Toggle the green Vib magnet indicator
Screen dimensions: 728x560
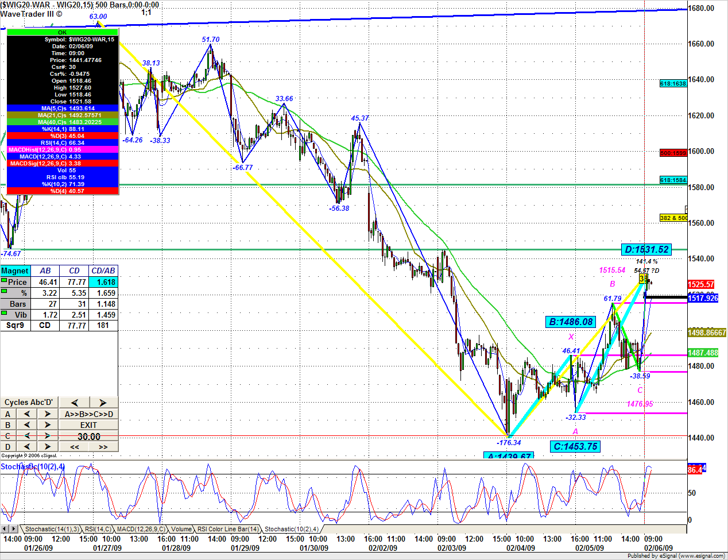(x=4, y=314)
